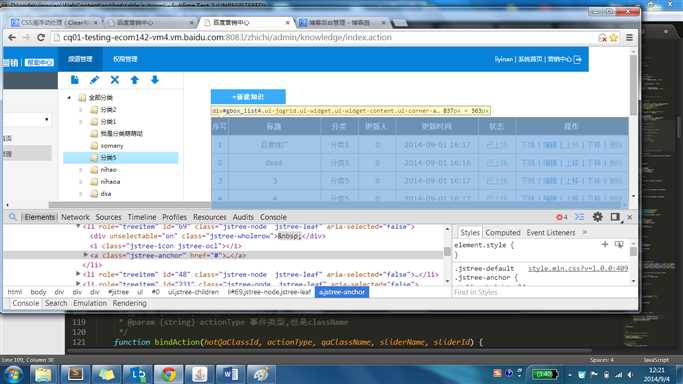Select the nihaoa folder in the tree

click(x=105, y=182)
